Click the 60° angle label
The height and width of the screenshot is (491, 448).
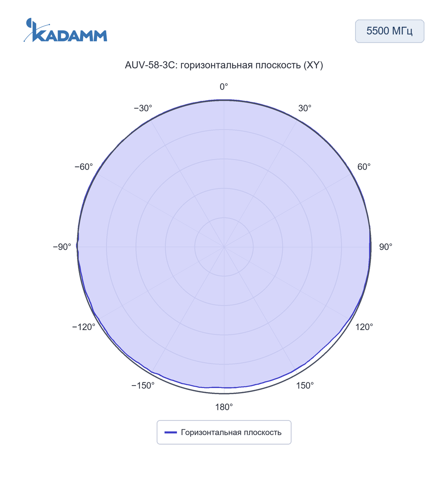point(364,167)
